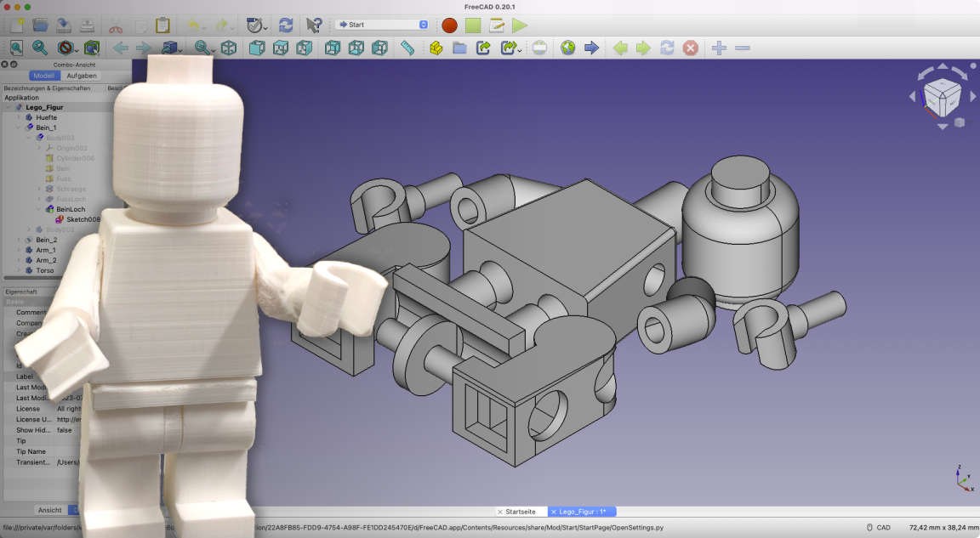Image resolution: width=980 pixels, height=538 pixels.
Task: Open a file with the folder icon
Action: click(x=41, y=25)
